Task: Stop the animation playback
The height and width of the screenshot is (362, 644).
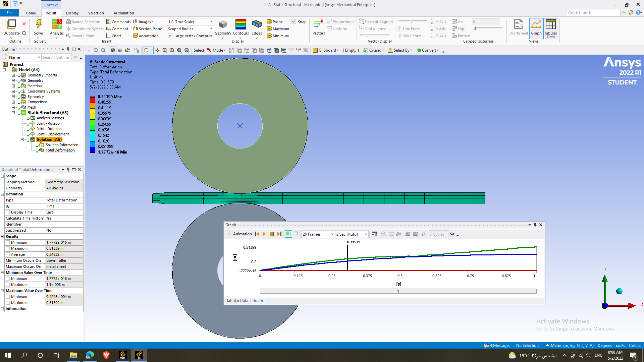Action: [x=272, y=234]
